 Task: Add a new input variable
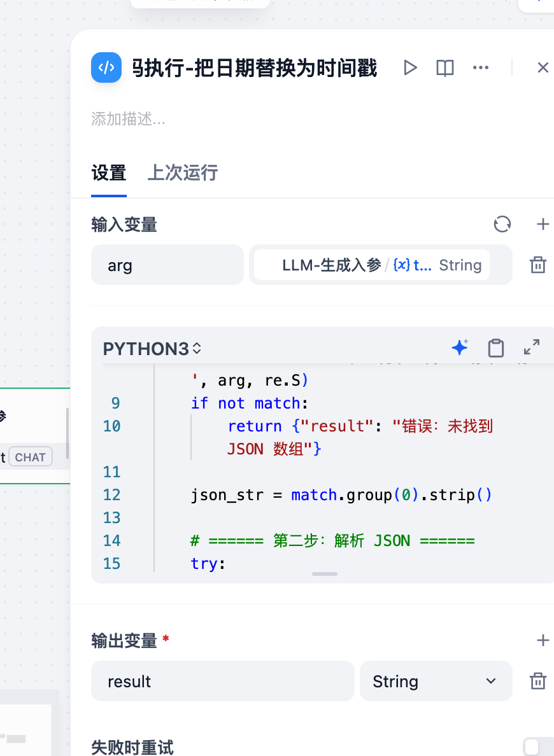[543, 224]
